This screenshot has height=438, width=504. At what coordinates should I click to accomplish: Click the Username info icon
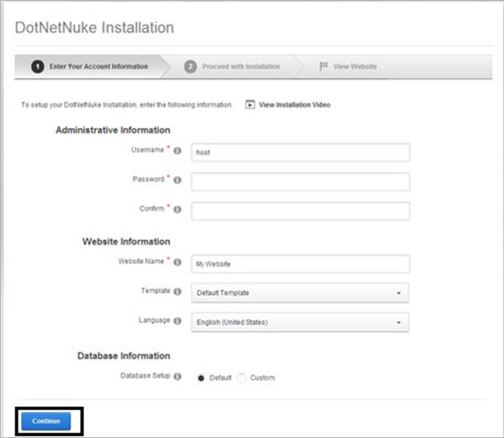click(178, 151)
